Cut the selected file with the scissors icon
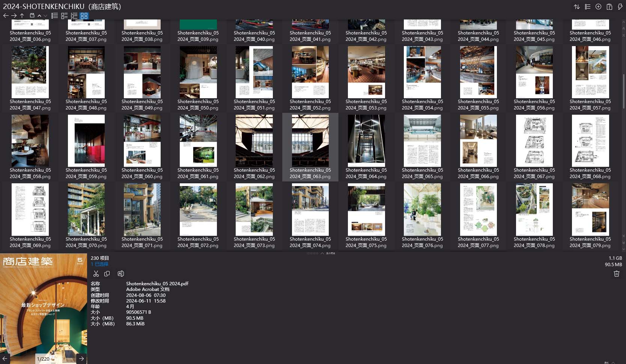The image size is (626, 364). point(96,274)
